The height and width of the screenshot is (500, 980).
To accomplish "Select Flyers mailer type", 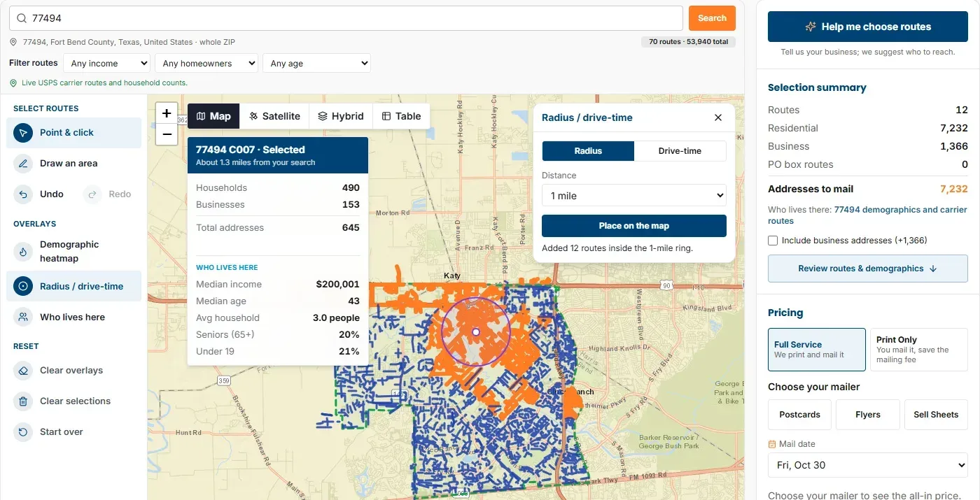I will tap(868, 415).
